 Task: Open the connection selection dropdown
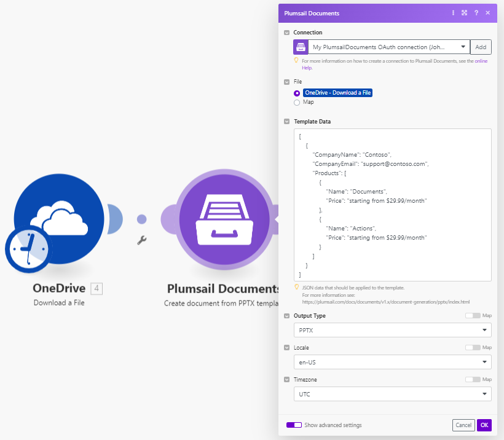389,47
